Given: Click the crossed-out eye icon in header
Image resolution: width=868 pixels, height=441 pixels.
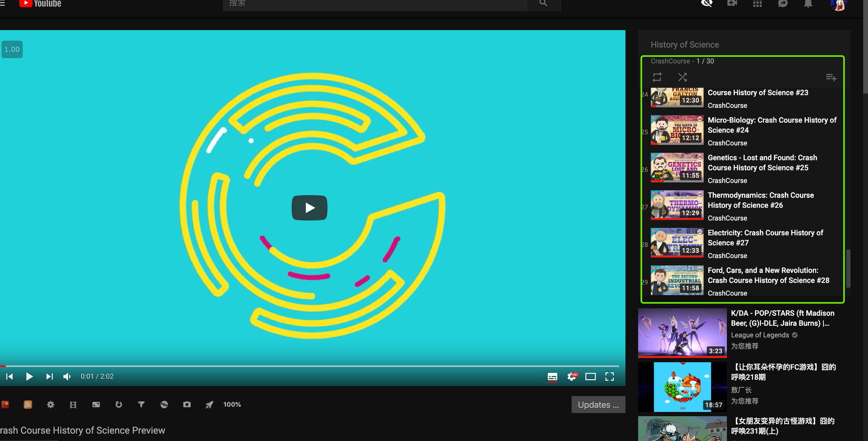Looking at the screenshot, I should click(707, 3).
